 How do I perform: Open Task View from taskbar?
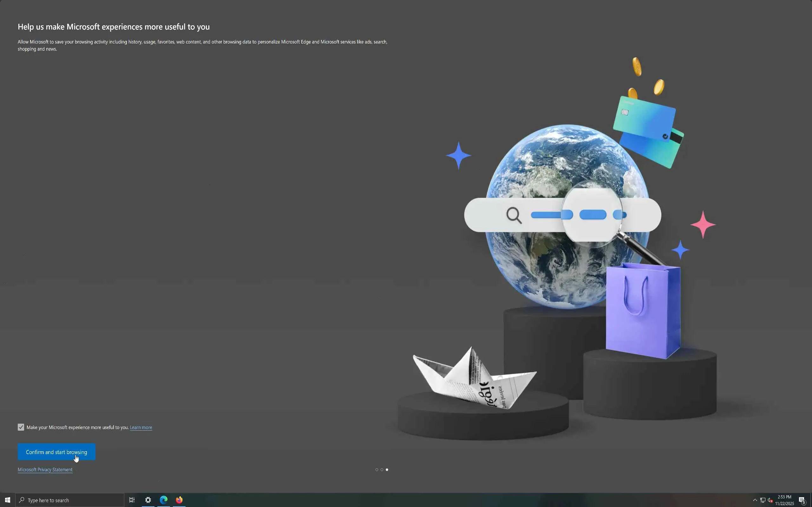[x=132, y=500]
